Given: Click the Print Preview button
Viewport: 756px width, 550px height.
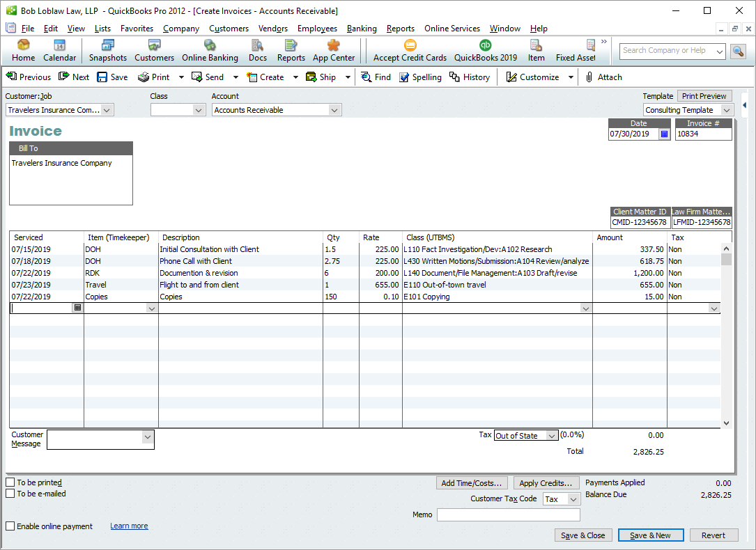Looking at the screenshot, I should [x=704, y=96].
